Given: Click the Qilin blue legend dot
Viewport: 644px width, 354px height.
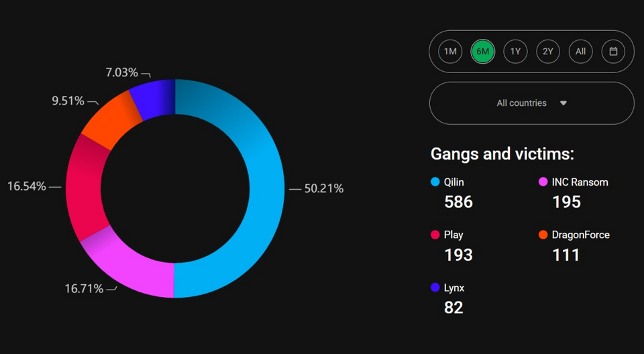Looking at the screenshot, I should point(435,182).
